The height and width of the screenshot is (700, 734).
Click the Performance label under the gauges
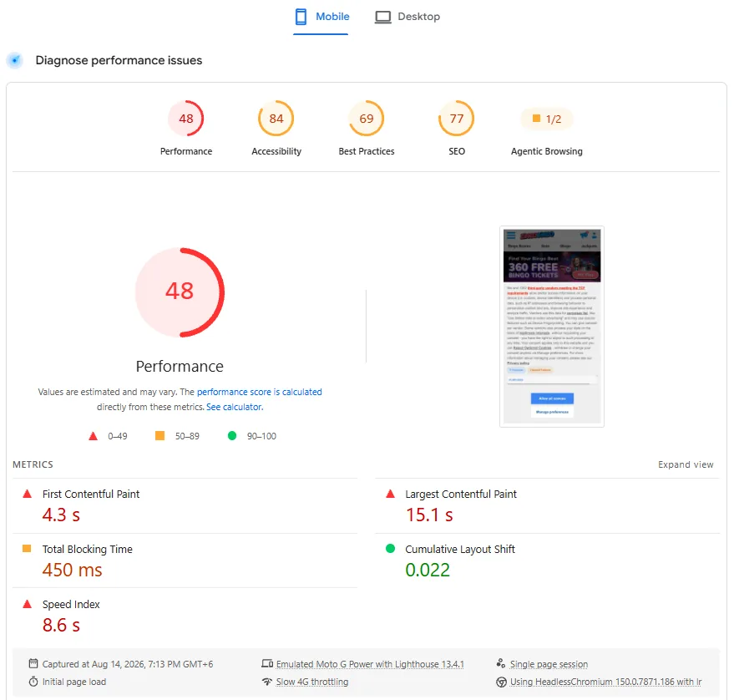pyautogui.click(x=186, y=151)
